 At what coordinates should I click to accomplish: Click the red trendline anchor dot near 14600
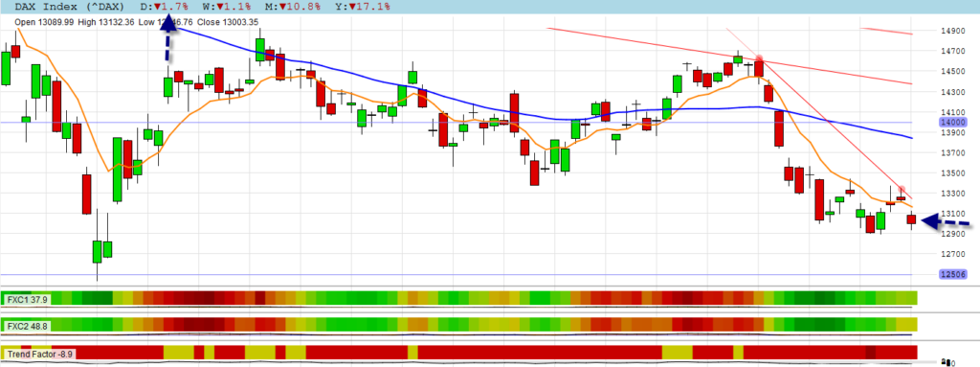759,58
